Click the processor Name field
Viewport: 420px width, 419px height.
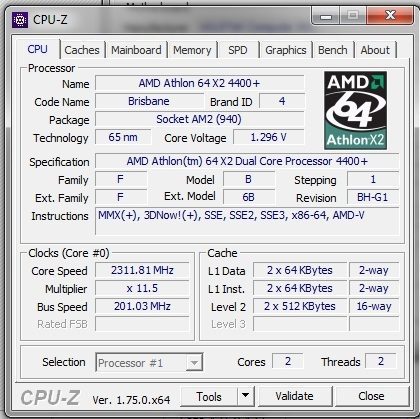pyautogui.click(x=200, y=83)
